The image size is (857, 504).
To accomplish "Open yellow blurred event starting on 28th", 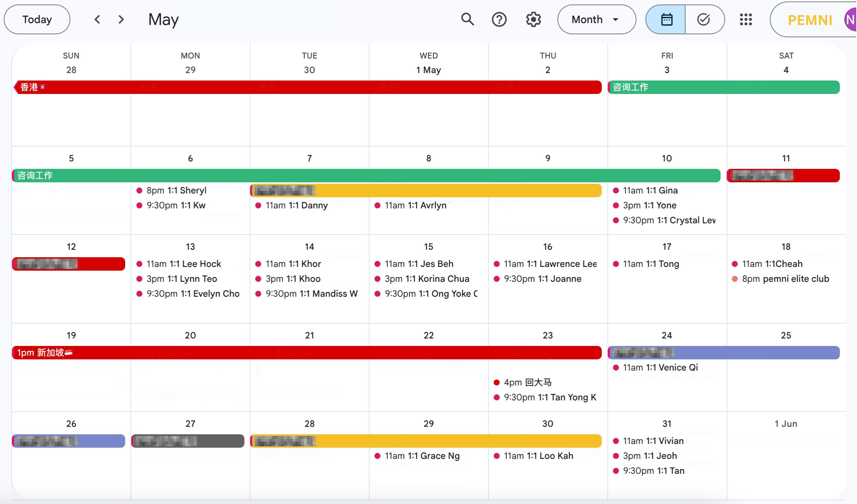I will [426, 441].
